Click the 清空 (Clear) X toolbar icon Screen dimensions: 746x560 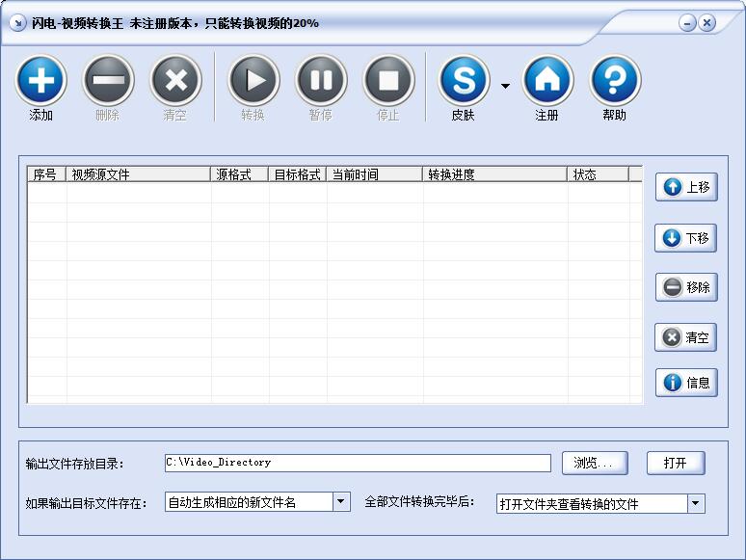(x=175, y=81)
